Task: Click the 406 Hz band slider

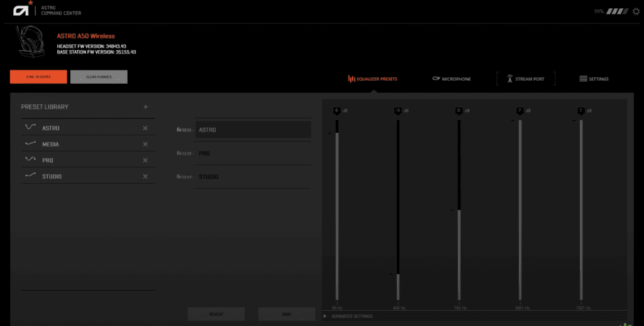Action: click(x=398, y=210)
